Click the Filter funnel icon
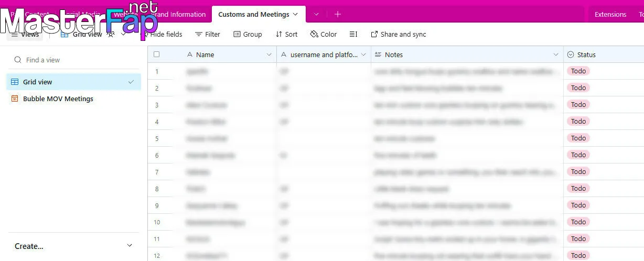The width and height of the screenshot is (644, 261). pos(199,34)
